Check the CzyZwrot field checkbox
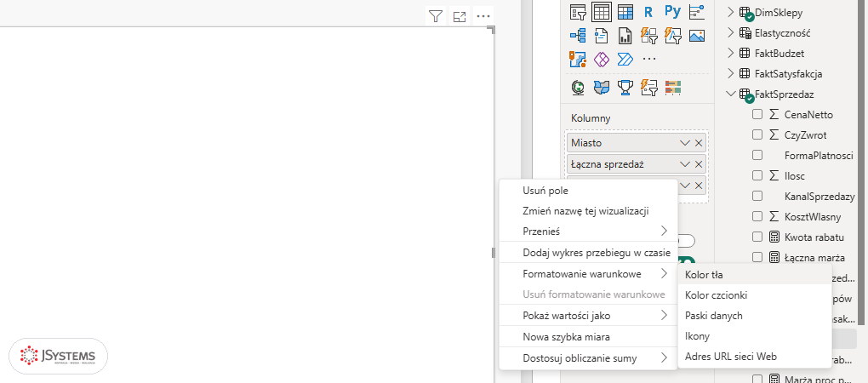868x383 pixels. 757,135
